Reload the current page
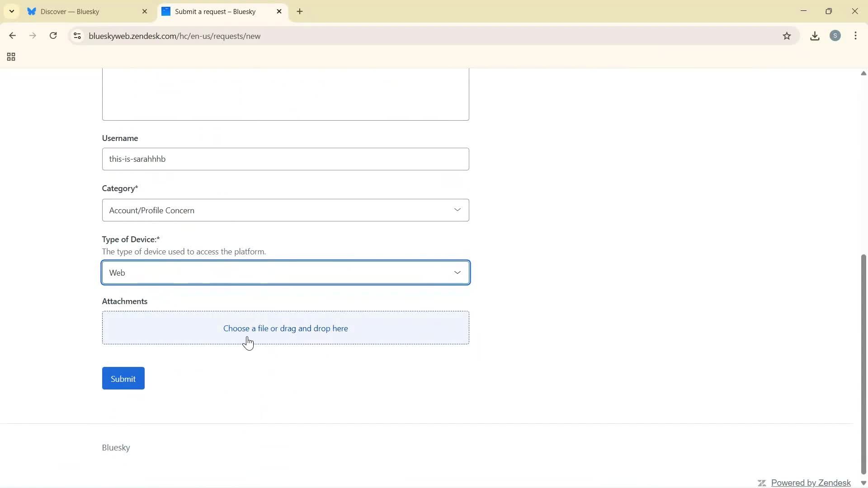Viewport: 868px width, 488px height. pos(53,36)
